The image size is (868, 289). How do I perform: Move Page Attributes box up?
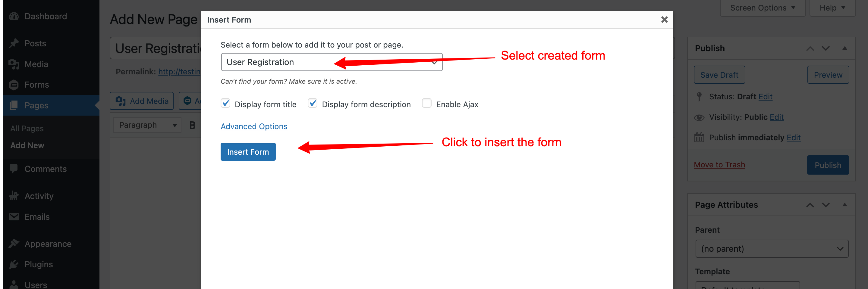click(810, 205)
